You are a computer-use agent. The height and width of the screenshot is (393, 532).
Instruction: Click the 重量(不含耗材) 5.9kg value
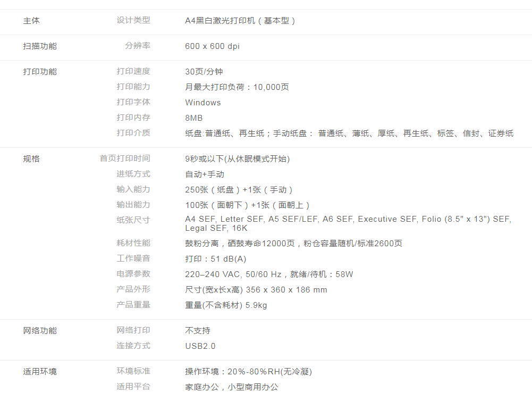(226, 305)
